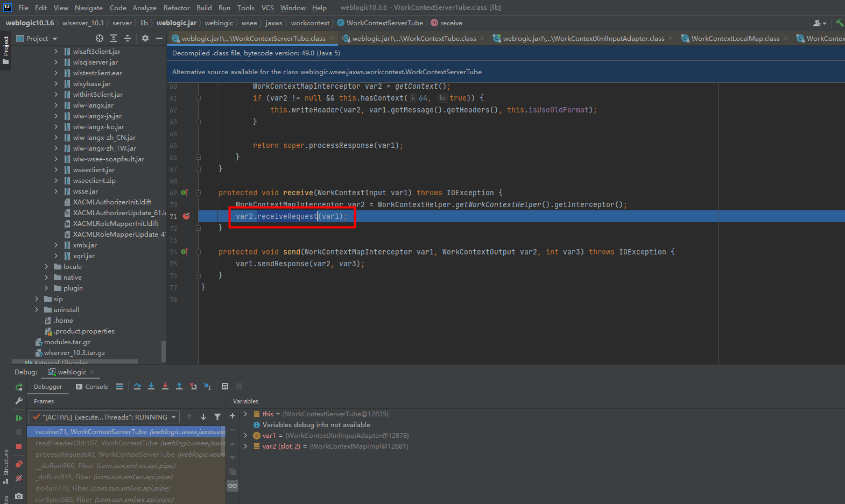Switch to WorkContextXmlInputAdapter.class tab

(583, 38)
